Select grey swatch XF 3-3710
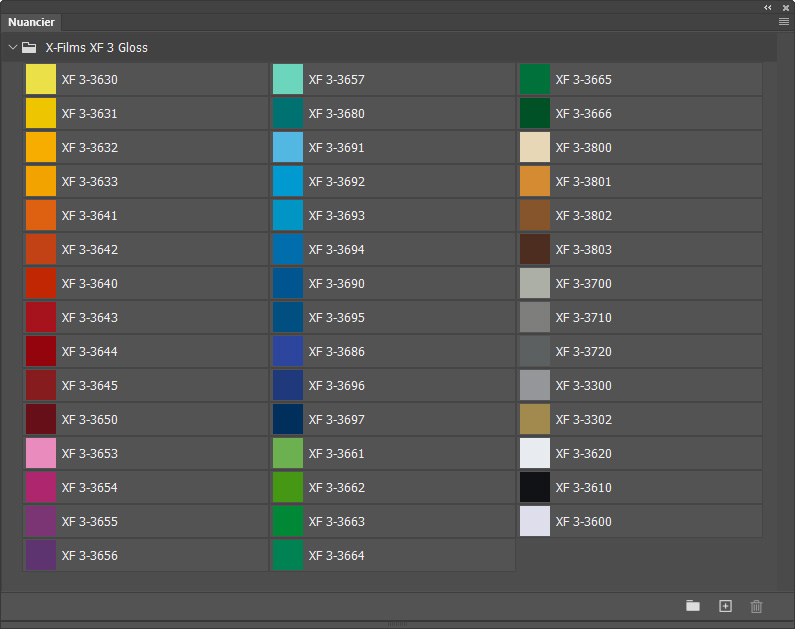 click(535, 317)
